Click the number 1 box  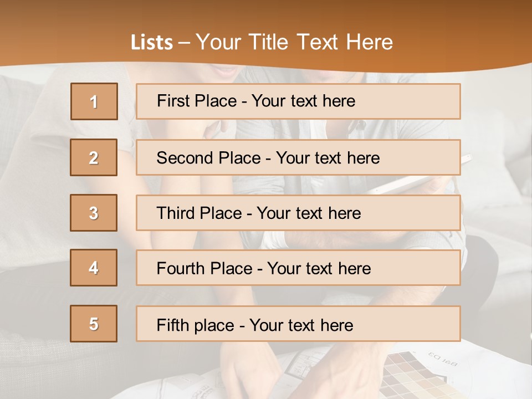pyautogui.click(x=94, y=101)
